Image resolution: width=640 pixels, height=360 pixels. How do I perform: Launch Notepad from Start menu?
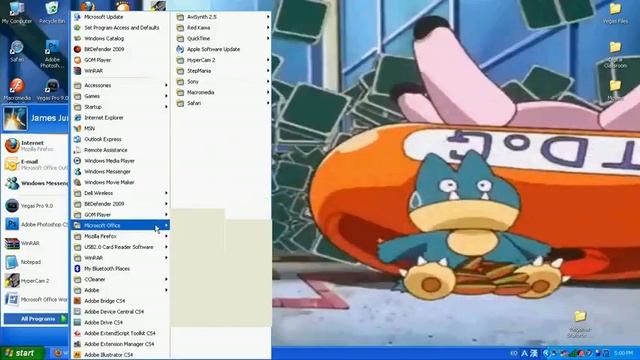pos(36,262)
